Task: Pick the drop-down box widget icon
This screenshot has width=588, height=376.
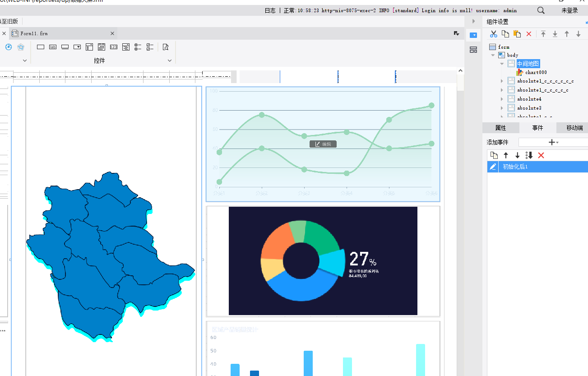Action: click(x=77, y=47)
